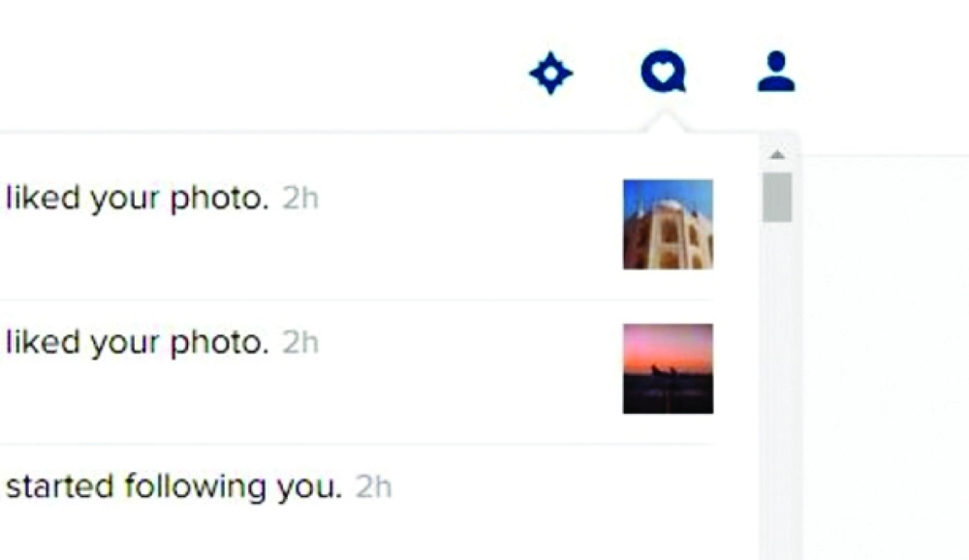Screen dimensions: 969x560
Task: Select the first "liked your photo." notification text
Action: pyautogui.click(x=138, y=199)
